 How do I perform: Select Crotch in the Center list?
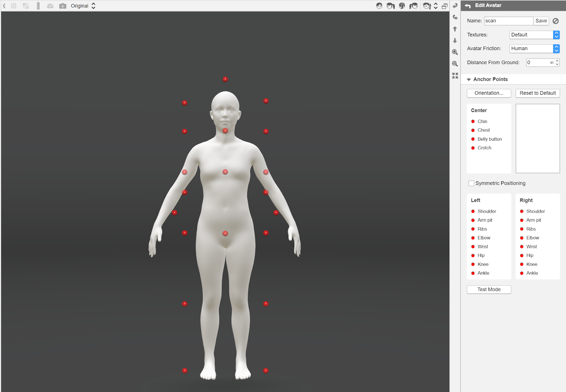tap(484, 148)
